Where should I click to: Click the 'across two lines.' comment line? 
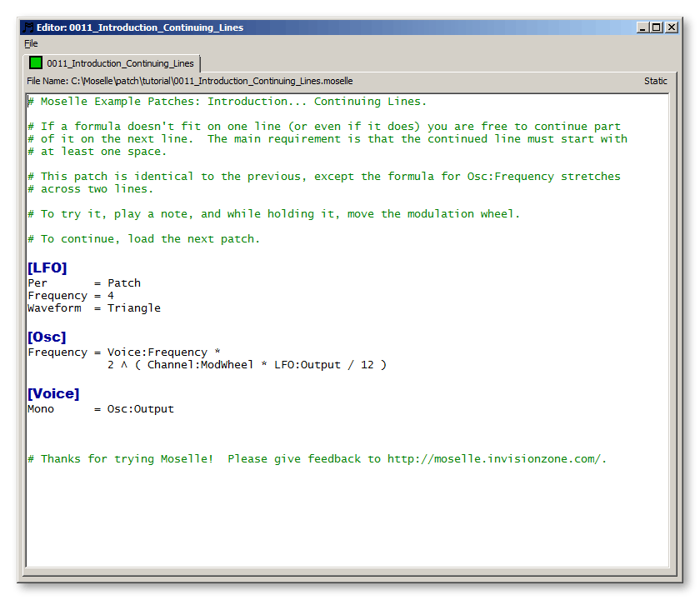[x=91, y=189]
